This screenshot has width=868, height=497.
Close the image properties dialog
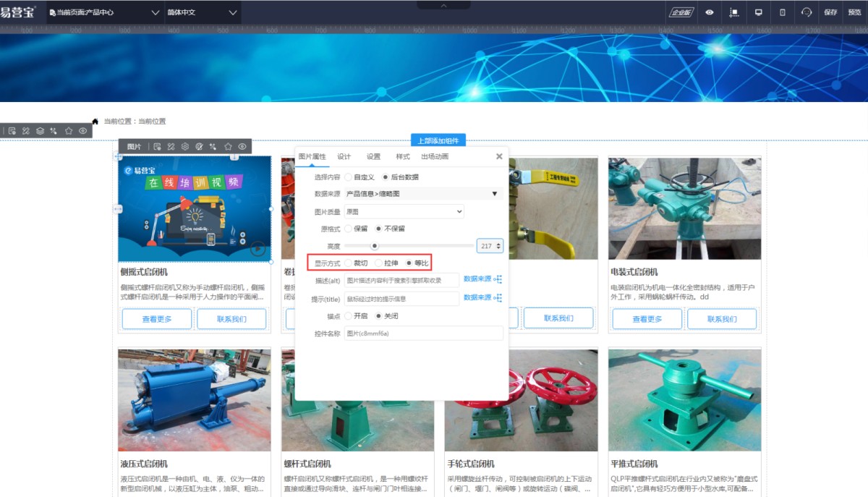coord(499,156)
